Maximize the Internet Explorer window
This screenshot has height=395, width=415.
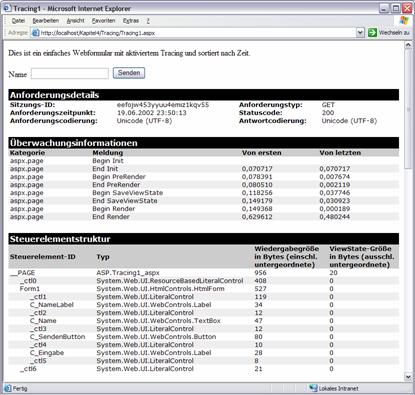tap(396, 8)
